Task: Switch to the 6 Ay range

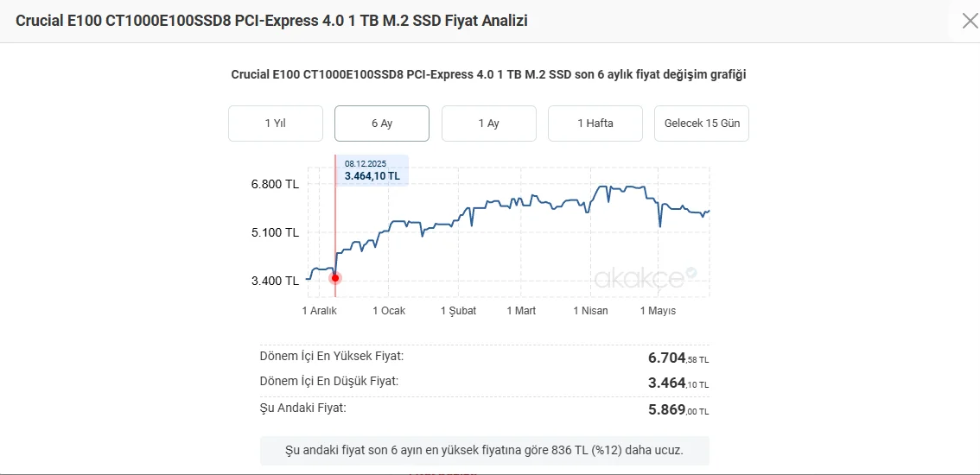Action: coord(382,123)
